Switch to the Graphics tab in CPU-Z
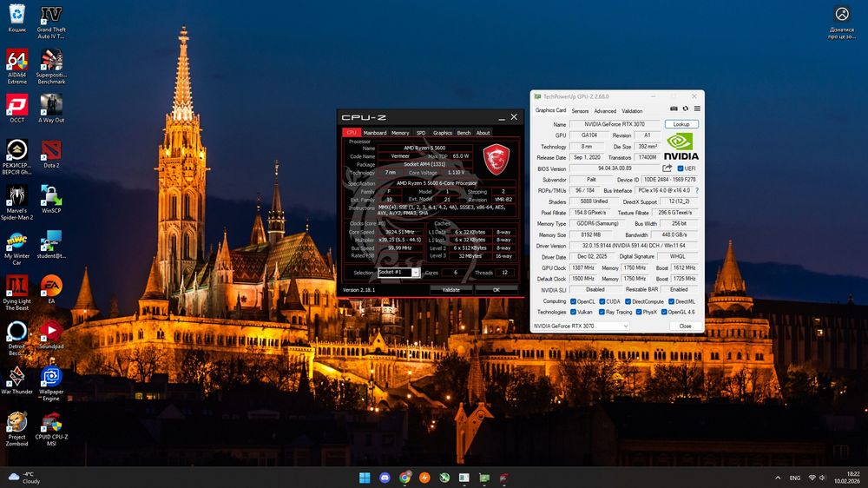Viewport: 868px width, 488px height. coord(443,132)
